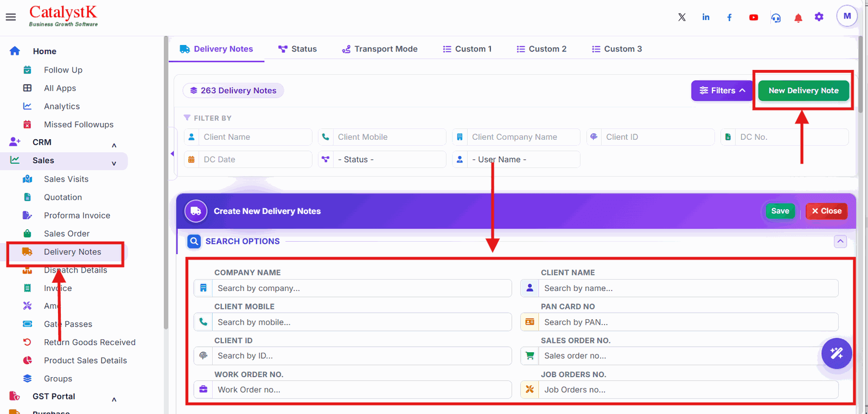Viewport: 868px width, 414px height.
Task: Click the Client Name filter field
Action: point(248,137)
